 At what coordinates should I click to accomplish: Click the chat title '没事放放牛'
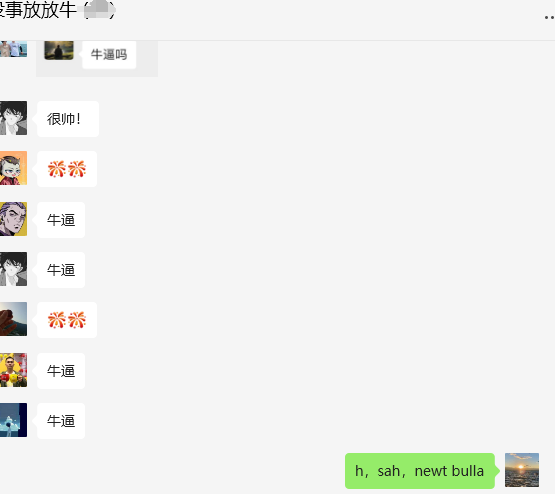38,10
